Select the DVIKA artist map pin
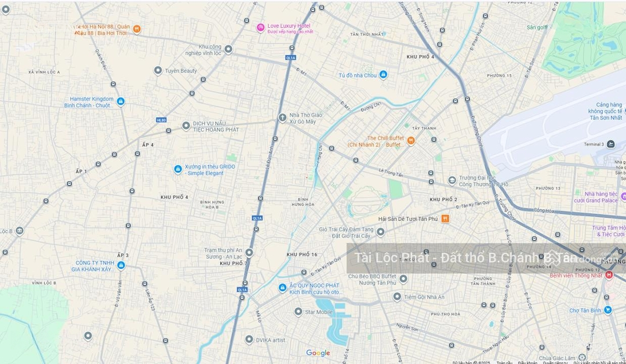This screenshot has width=626, height=364. (249, 340)
